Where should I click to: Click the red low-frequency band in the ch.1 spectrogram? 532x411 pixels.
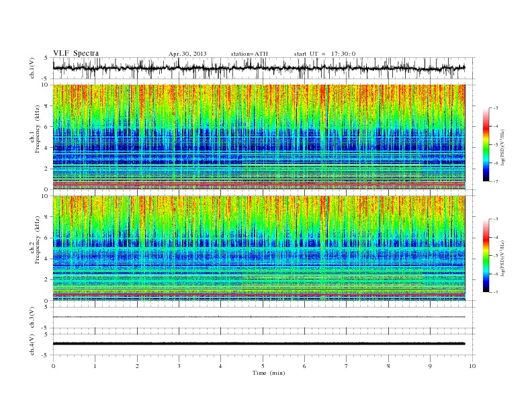point(259,184)
